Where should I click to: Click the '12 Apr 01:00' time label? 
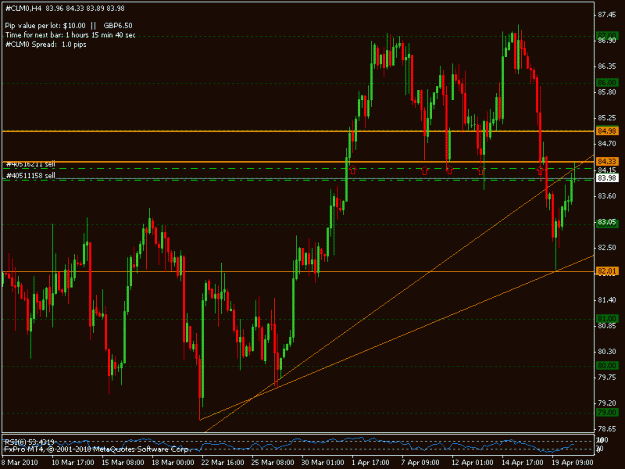tap(472, 462)
